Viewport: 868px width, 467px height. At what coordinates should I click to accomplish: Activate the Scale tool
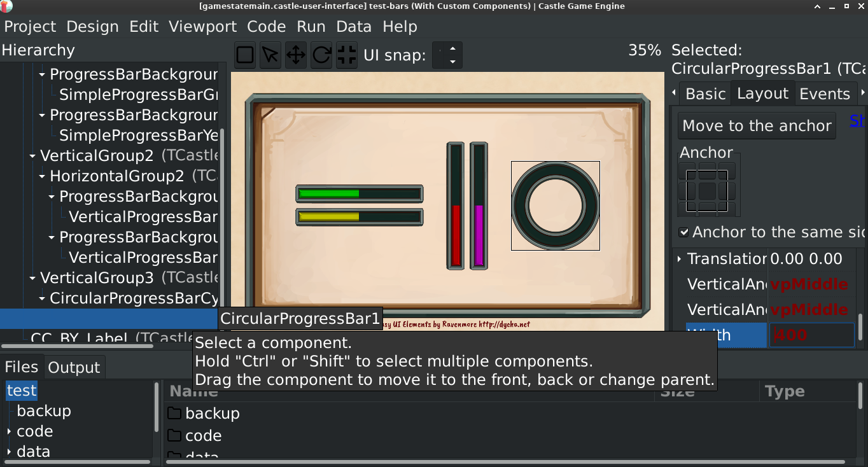point(347,55)
